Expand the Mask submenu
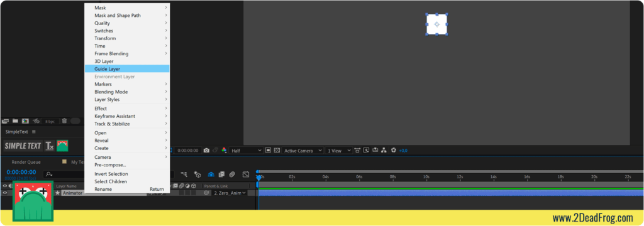Screen dimensions: 644x226 127,8
